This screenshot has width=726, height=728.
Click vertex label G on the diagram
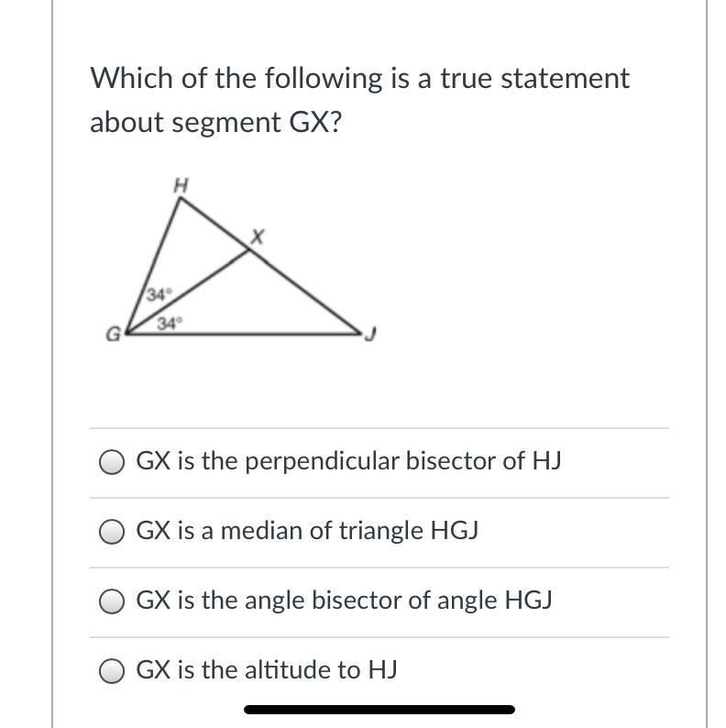(x=114, y=334)
